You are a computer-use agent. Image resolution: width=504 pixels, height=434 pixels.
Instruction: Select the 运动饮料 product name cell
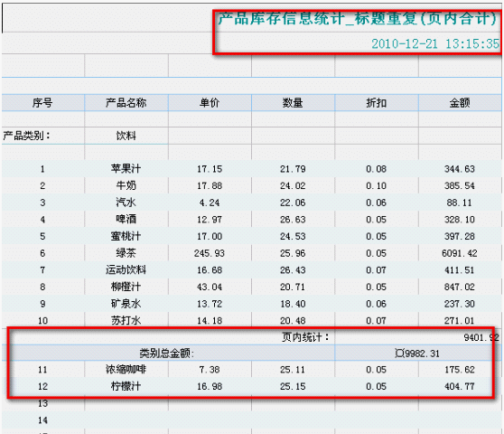pyautogui.click(x=126, y=270)
